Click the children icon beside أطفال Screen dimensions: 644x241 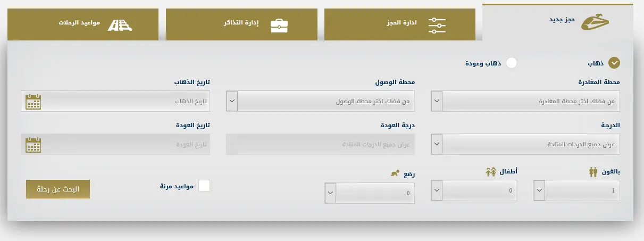click(491, 172)
